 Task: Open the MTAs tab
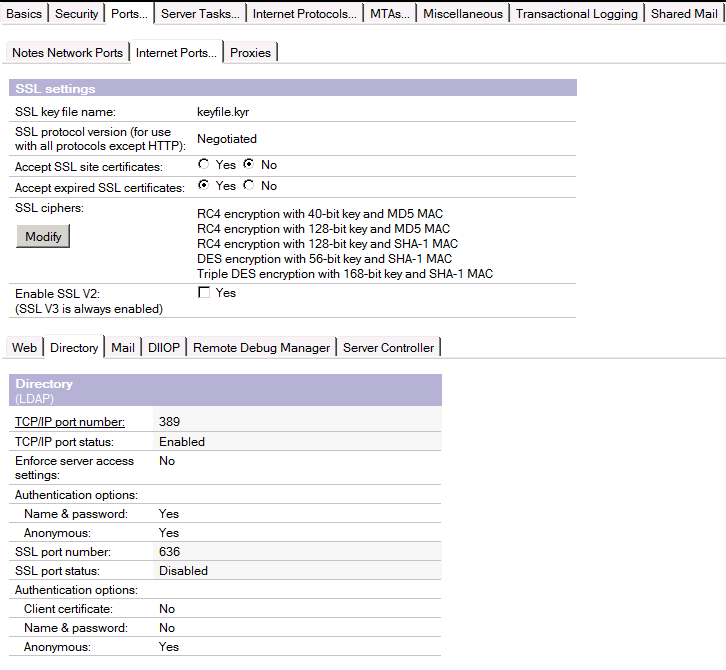coord(389,14)
